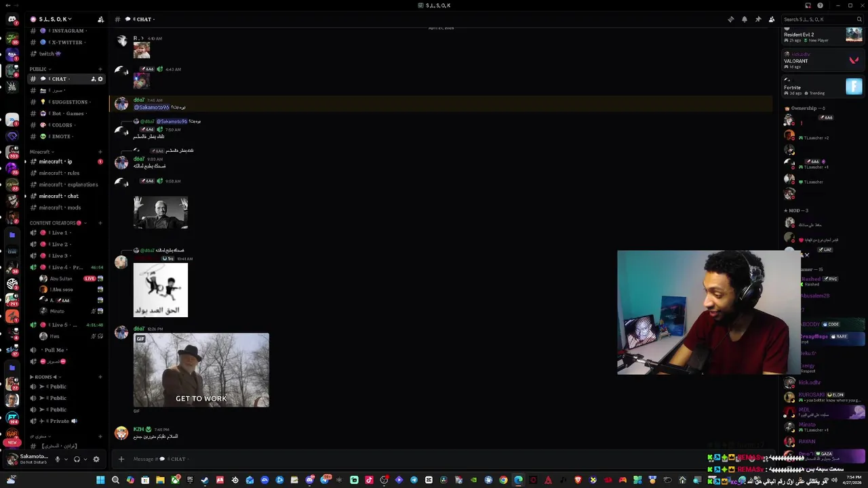Deafen audio with headphones icon

[x=77, y=459]
